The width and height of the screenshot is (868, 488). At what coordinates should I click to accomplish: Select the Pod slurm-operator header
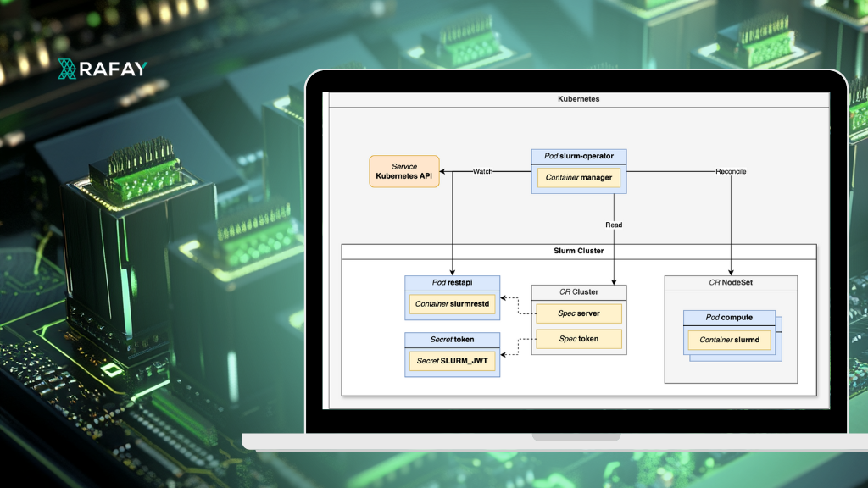tap(578, 157)
